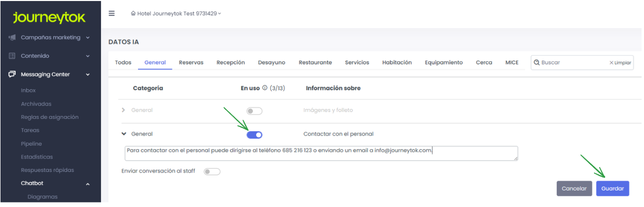Collapse the Chatbot sidebar section
Viewport: 644px width, 207px height.
[x=87, y=184]
